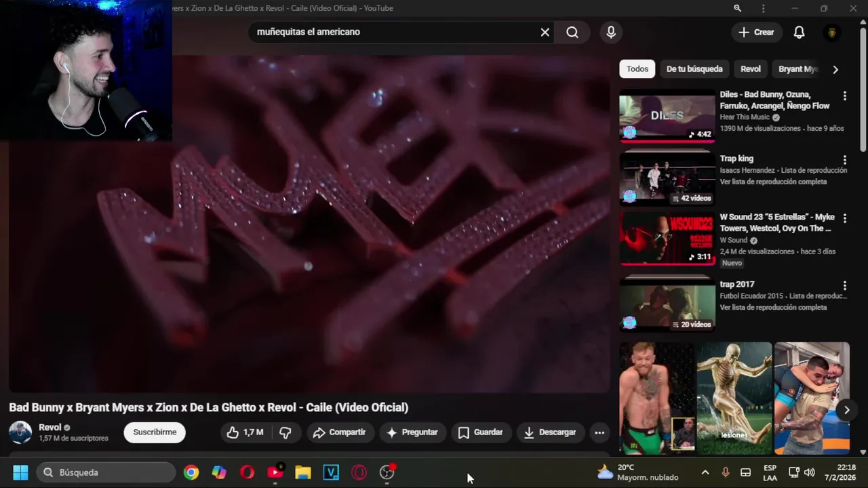Click the video title Bad Bunny x Bryant Myers
The height and width of the screenshot is (488, 868).
[x=209, y=407]
